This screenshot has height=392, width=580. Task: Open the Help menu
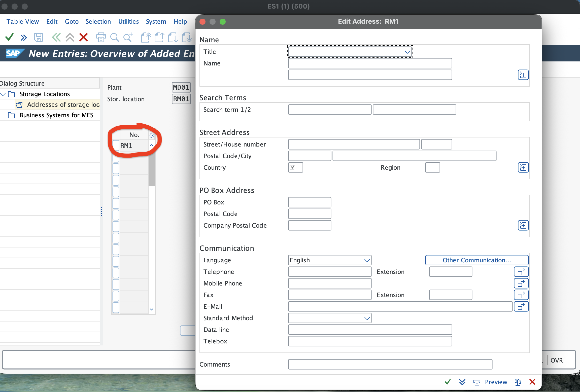click(180, 22)
